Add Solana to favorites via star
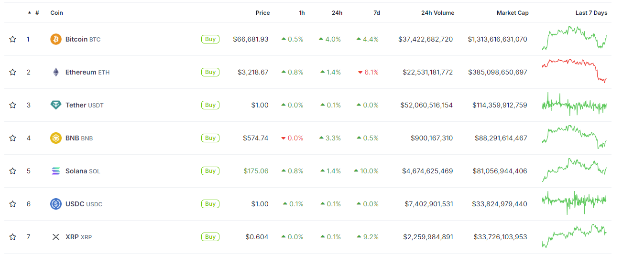The width and height of the screenshot is (644, 255). coord(13,171)
